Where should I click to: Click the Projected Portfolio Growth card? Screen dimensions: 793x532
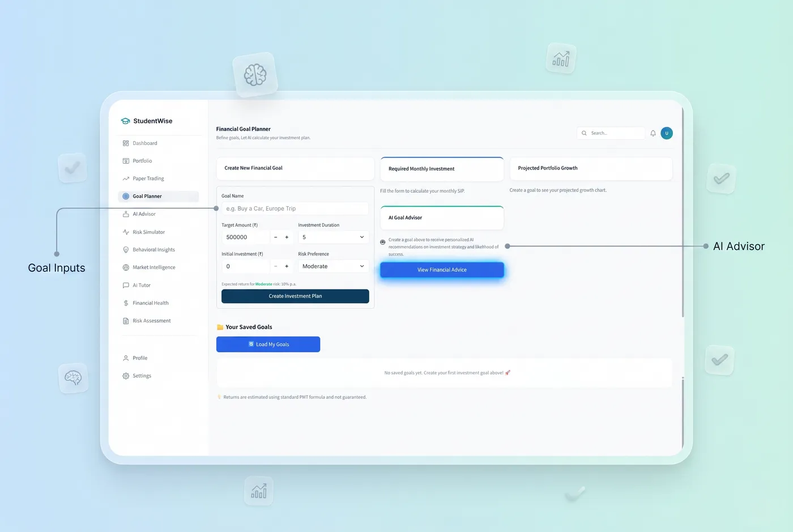click(591, 168)
